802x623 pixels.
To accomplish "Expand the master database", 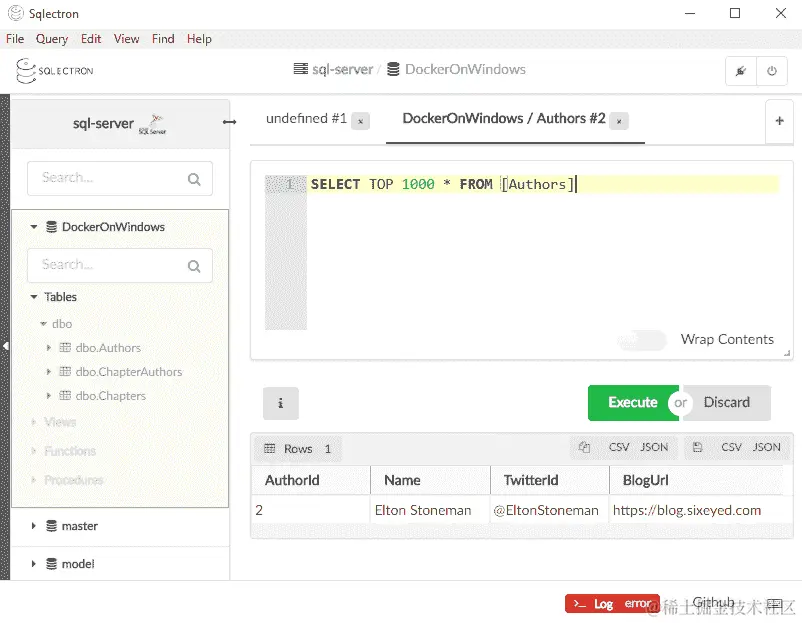I will [x=33, y=526].
